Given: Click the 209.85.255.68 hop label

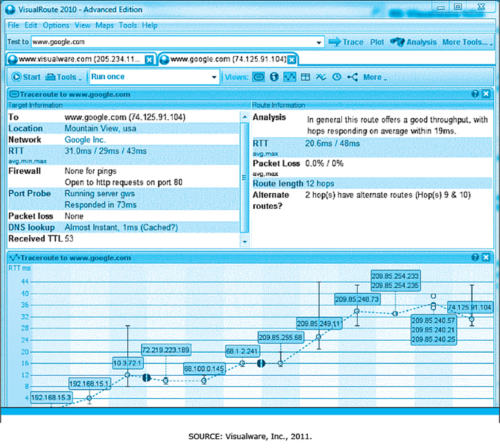Looking at the screenshot, I should click(280, 337).
